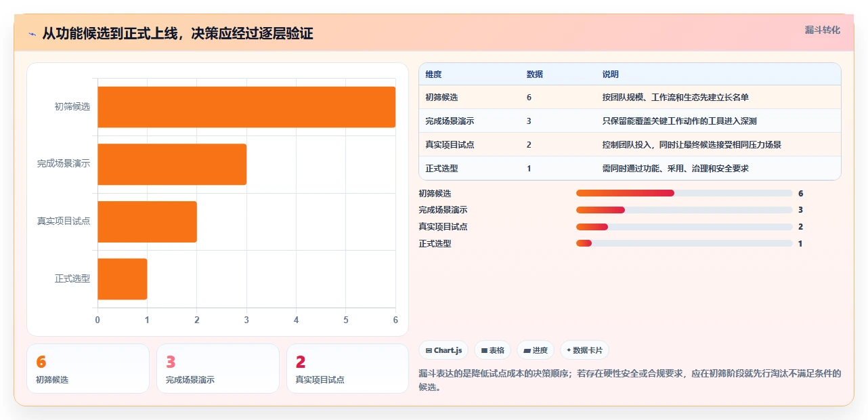The image size is (868, 420).
Task: Click the lightning icon beside the title
Action: click(32, 33)
